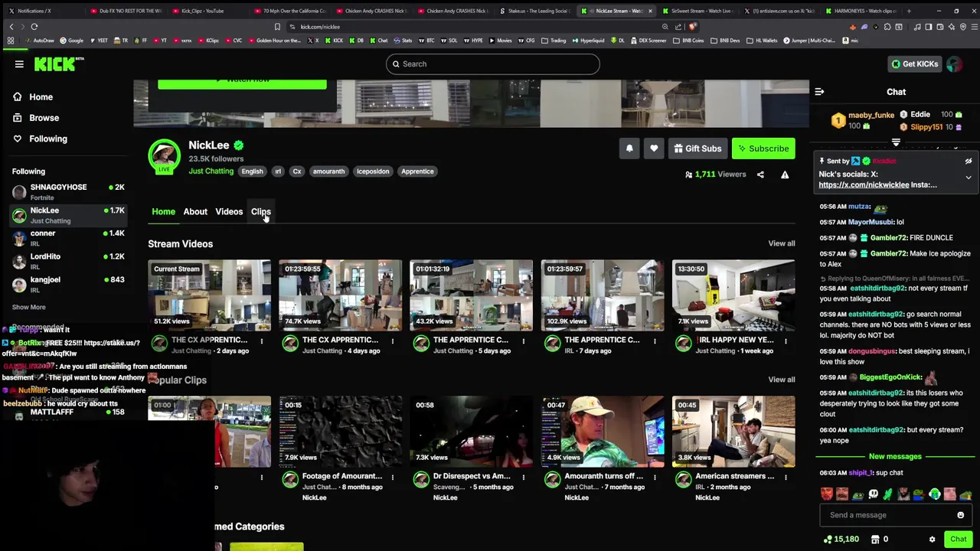This screenshot has height=551, width=980.
Task: Play the Dr Disrespect vs Am clip
Action: [x=472, y=432]
